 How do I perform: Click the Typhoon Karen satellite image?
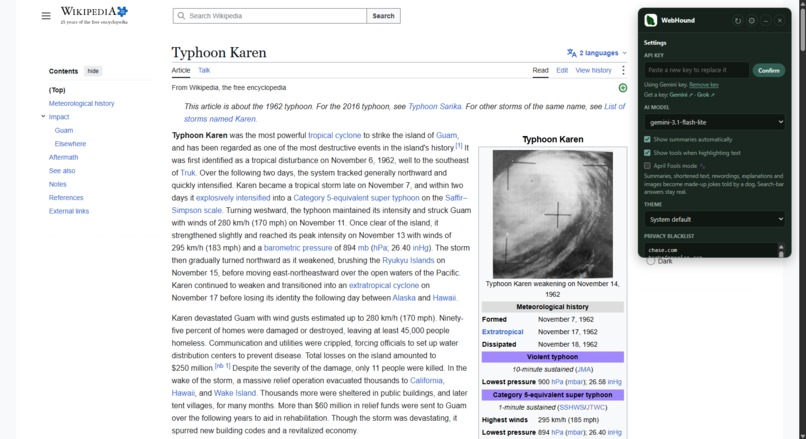[553, 214]
